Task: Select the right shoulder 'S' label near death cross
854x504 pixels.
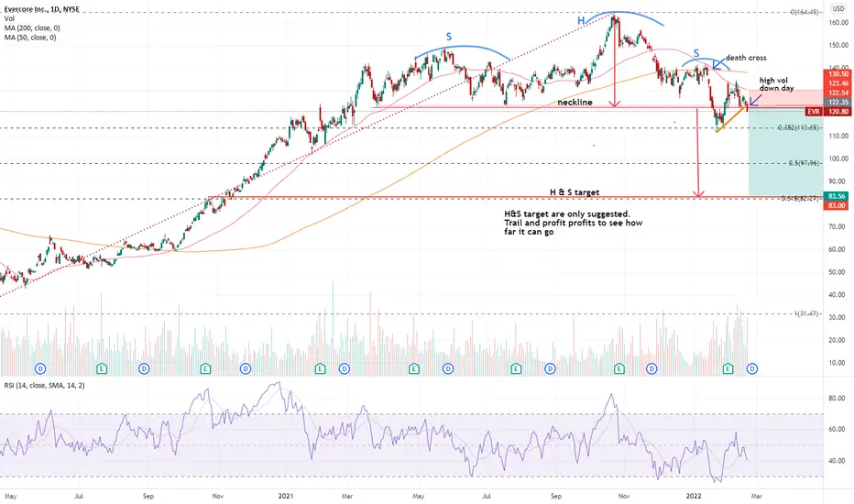Action: [696, 53]
